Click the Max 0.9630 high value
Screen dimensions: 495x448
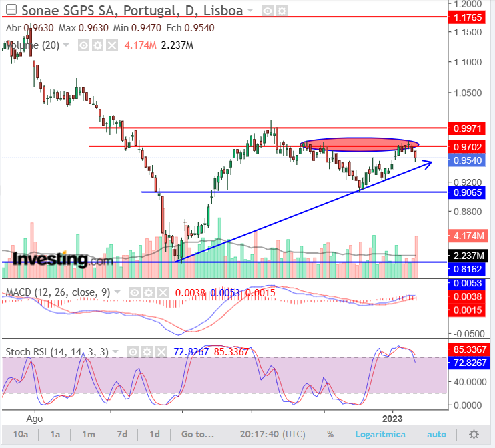[x=83, y=28]
